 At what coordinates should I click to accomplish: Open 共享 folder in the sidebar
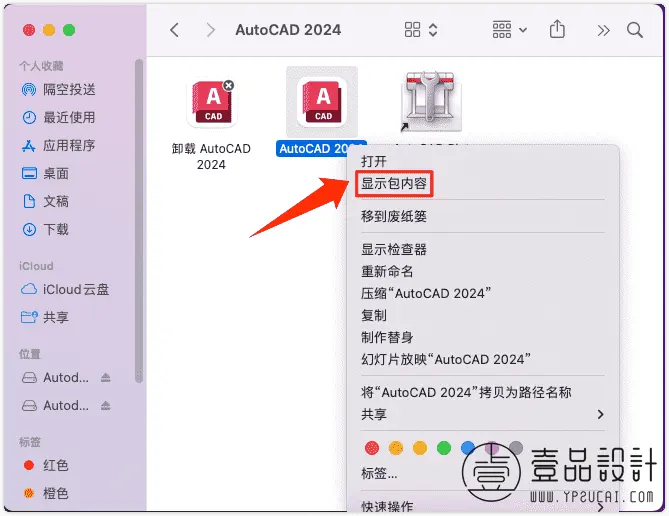coord(44,317)
